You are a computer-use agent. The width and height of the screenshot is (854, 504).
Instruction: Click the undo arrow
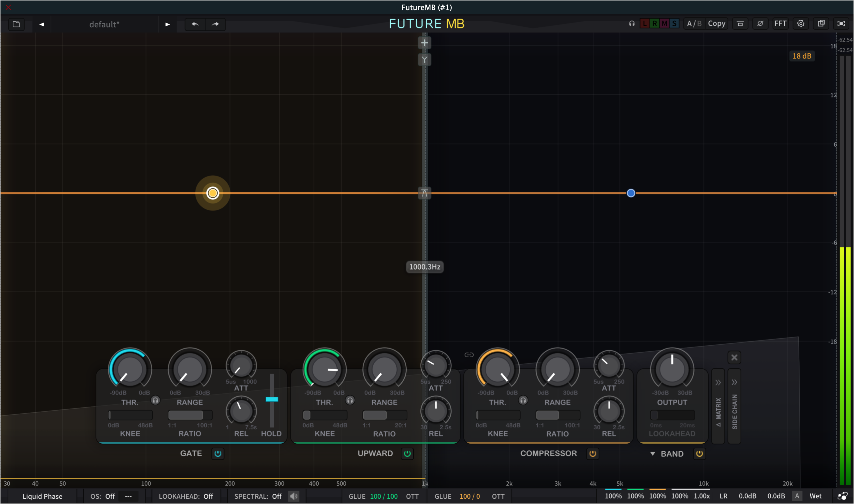[195, 24]
